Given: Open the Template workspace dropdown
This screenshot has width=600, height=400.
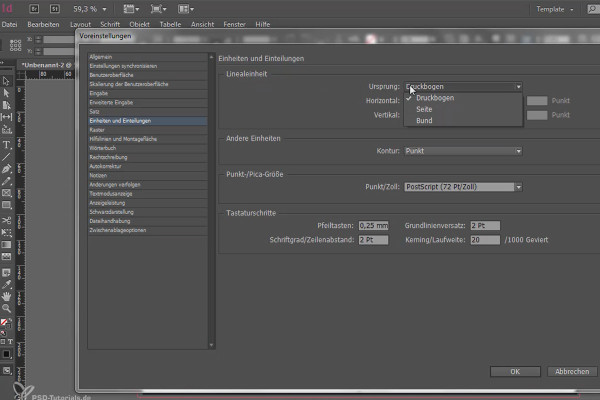Looking at the screenshot, I should [554, 9].
